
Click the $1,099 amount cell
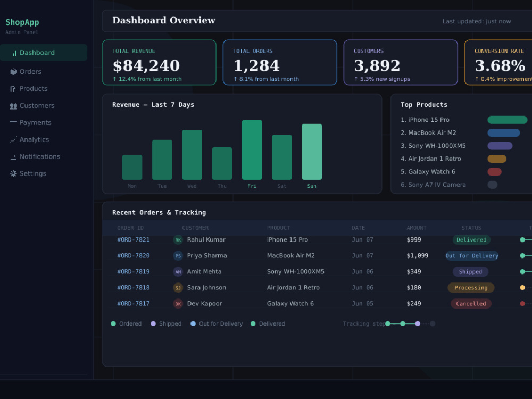[x=417, y=256]
